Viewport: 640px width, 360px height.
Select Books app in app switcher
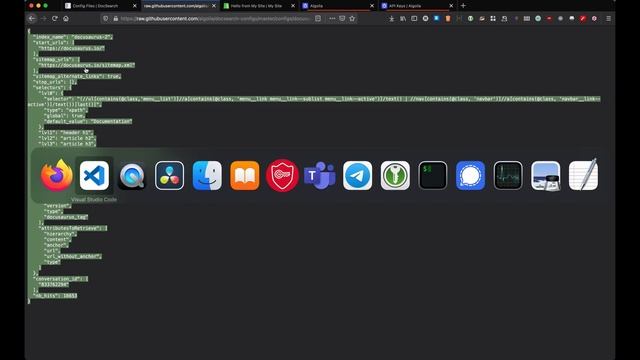[244, 176]
